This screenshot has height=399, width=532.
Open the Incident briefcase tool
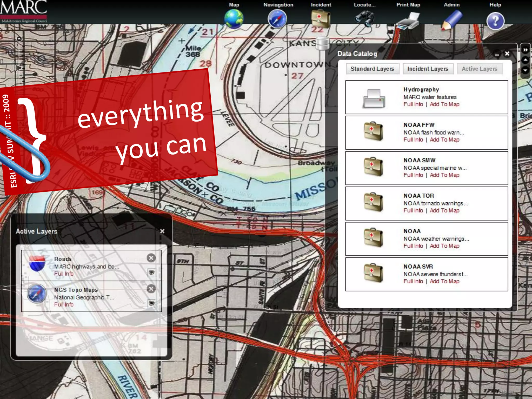pyautogui.click(x=321, y=18)
